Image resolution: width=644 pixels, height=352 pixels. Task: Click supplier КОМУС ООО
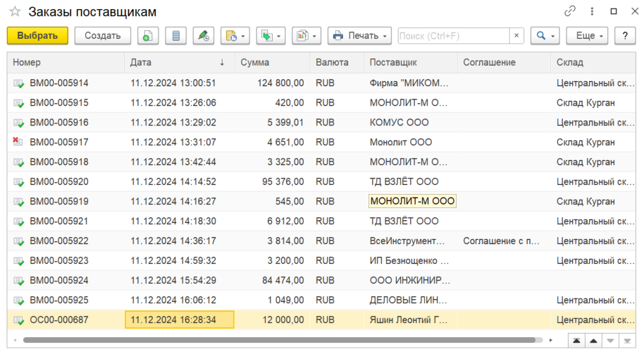pos(400,123)
